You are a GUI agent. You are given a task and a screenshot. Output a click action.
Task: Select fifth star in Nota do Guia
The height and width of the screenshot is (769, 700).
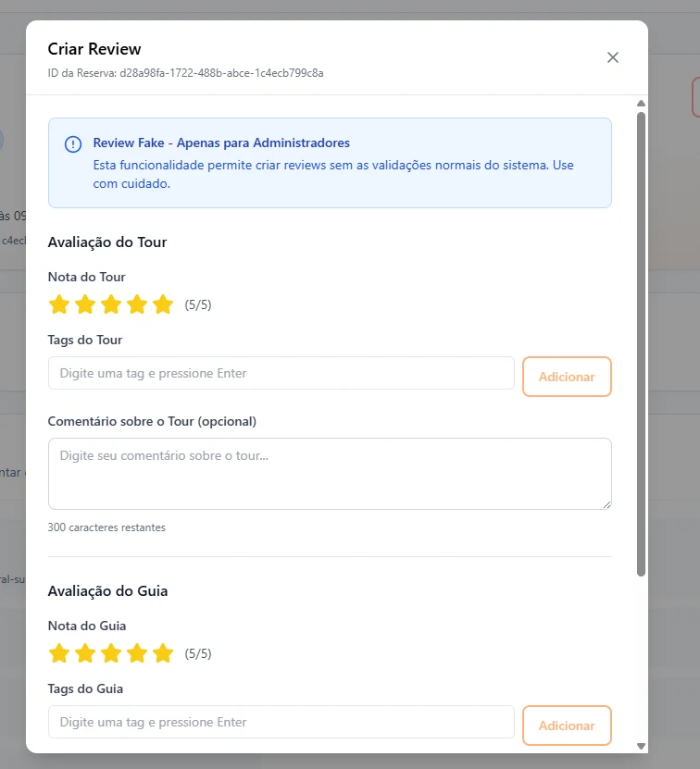(163, 653)
